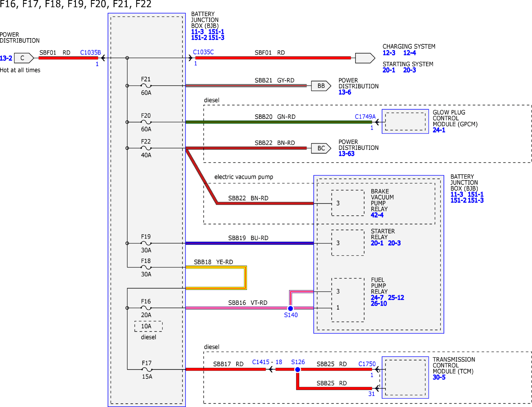Open the 13-6 Power Distribution link
The image size is (532, 407).
click(345, 92)
